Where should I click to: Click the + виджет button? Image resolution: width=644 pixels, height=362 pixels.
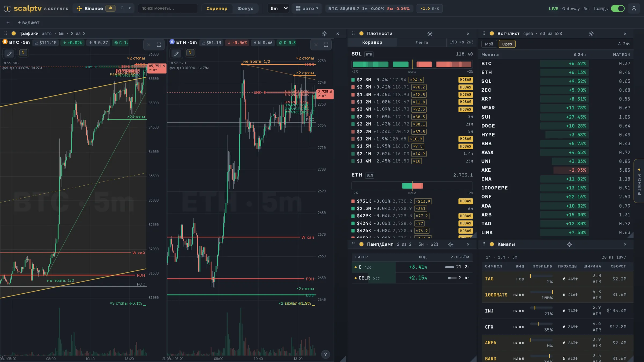(29, 23)
